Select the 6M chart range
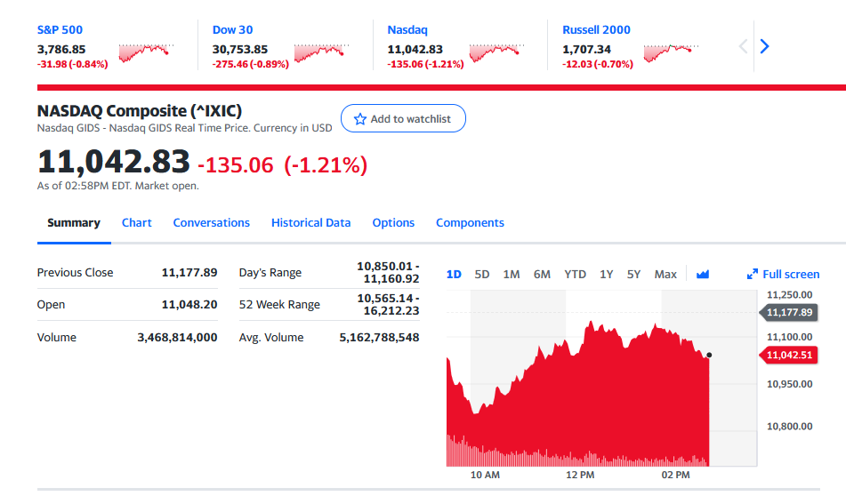The height and width of the screenshot is (504, 846). pyautogui.click(x=542, y=275)
